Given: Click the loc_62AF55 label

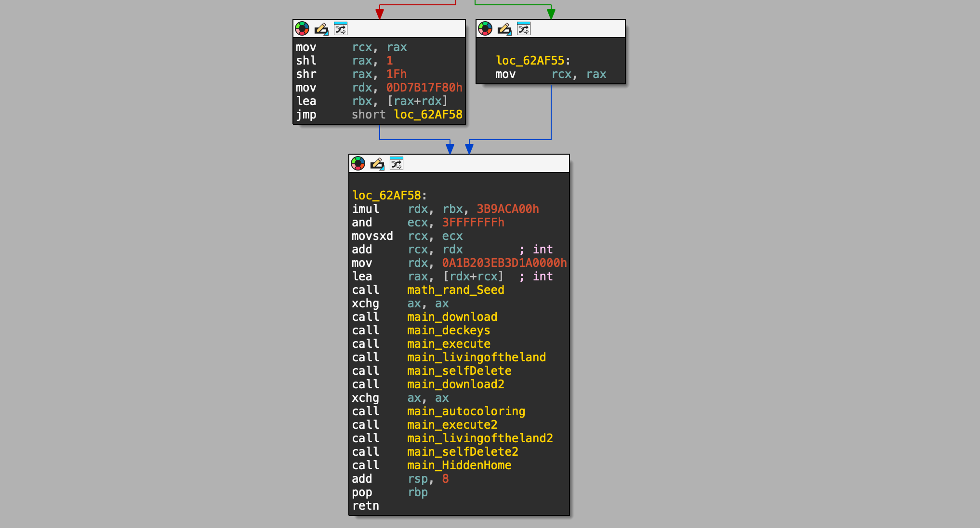Looking at the screenshot, I should [x=530, y=61].
